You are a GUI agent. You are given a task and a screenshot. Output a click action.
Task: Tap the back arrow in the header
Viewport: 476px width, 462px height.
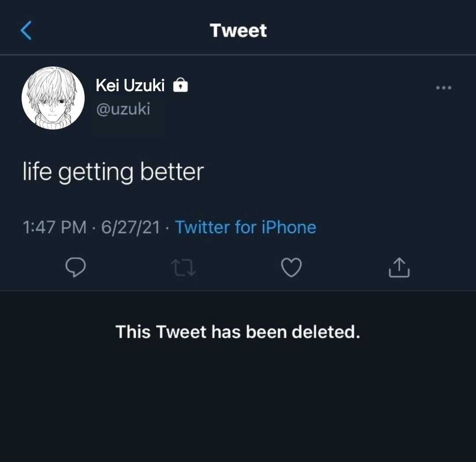click(26, 30)
